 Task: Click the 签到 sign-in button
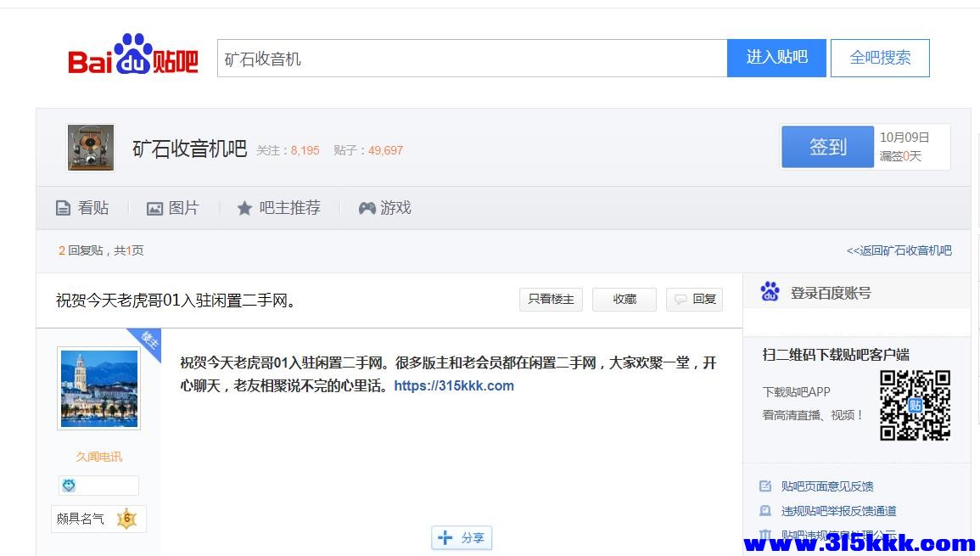tap(827, 146)
